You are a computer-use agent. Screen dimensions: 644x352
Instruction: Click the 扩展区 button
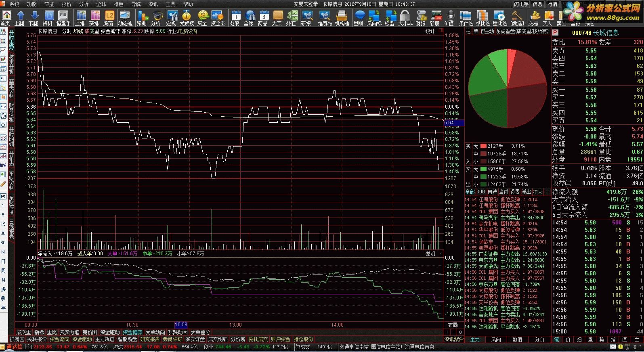coord(17,339)
